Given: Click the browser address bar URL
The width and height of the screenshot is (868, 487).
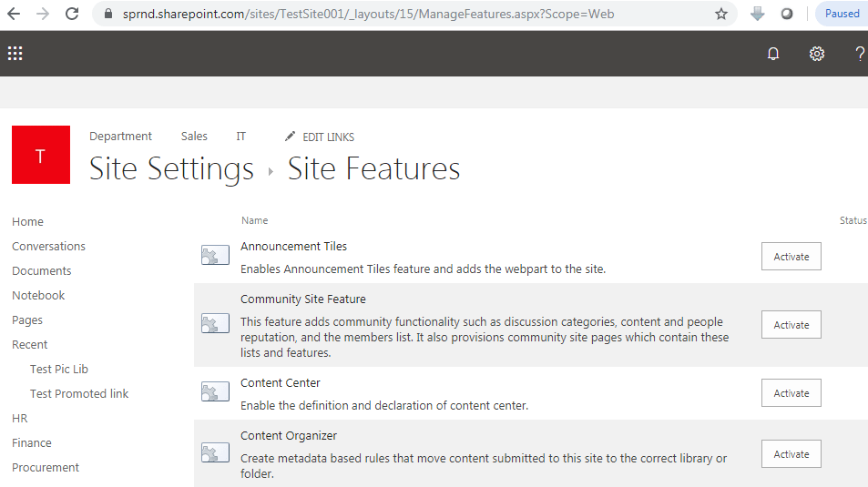Looking at the screenshot, I should tap(368, 14).
